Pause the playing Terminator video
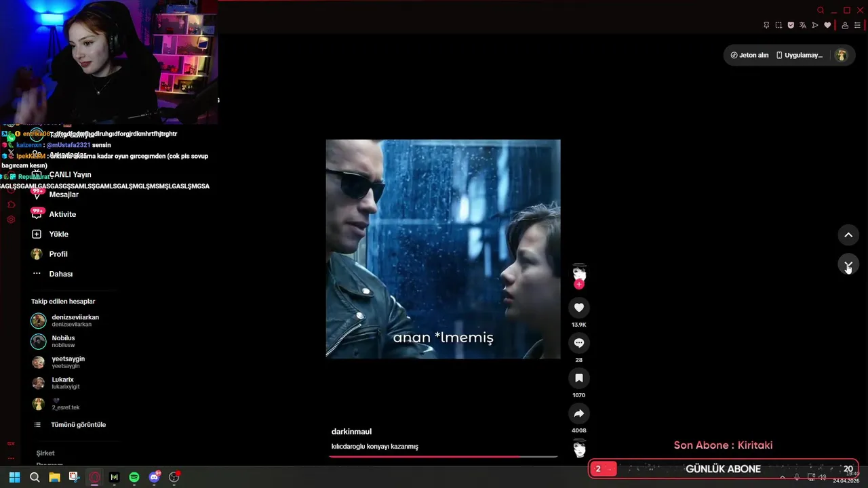 click(x=443, y=249)
